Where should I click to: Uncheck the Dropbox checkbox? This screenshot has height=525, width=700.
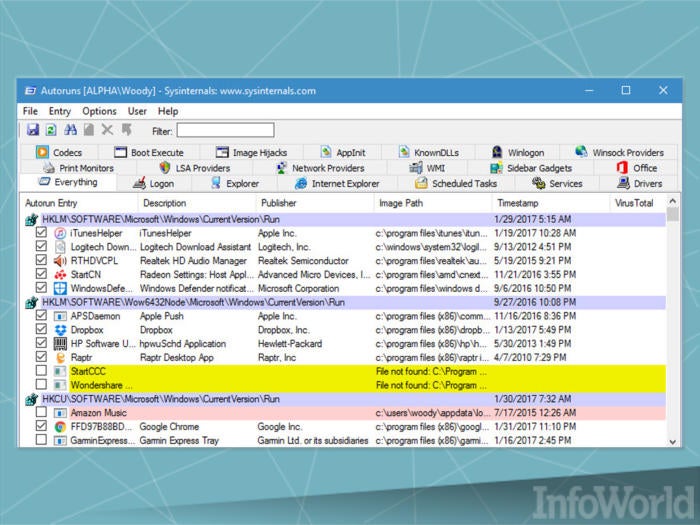[41, 329]
